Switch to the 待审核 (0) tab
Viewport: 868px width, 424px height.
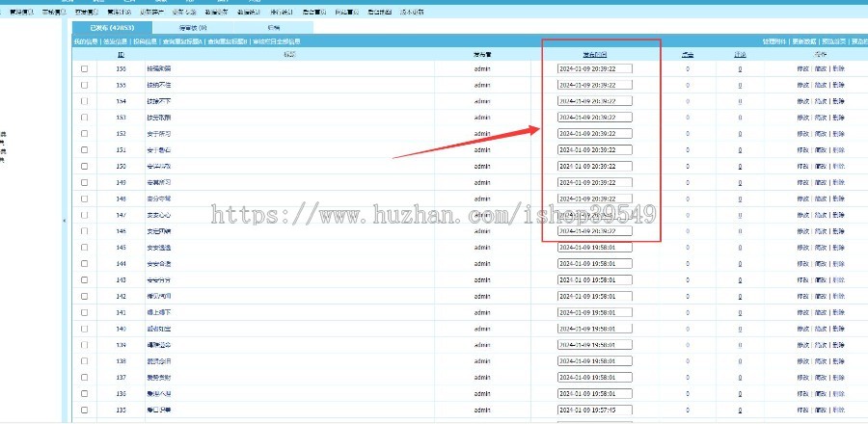coord(193,27)
